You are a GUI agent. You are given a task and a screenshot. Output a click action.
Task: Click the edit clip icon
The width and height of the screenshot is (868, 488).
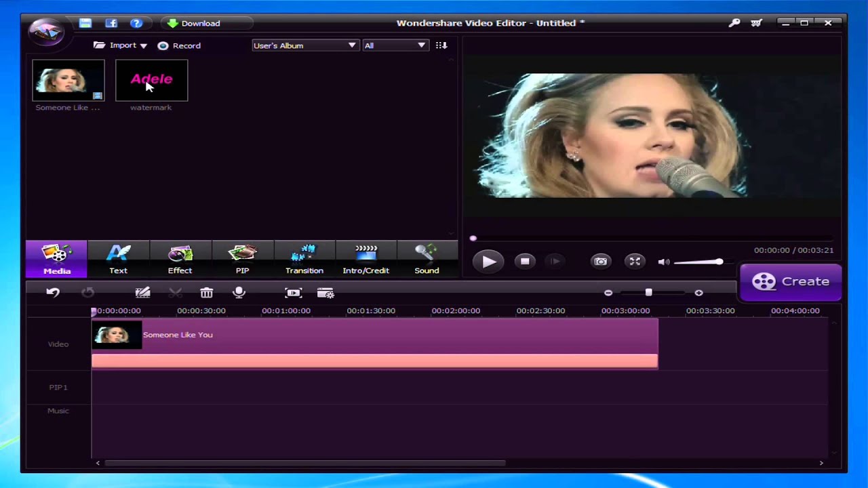[x=142, y=293]
